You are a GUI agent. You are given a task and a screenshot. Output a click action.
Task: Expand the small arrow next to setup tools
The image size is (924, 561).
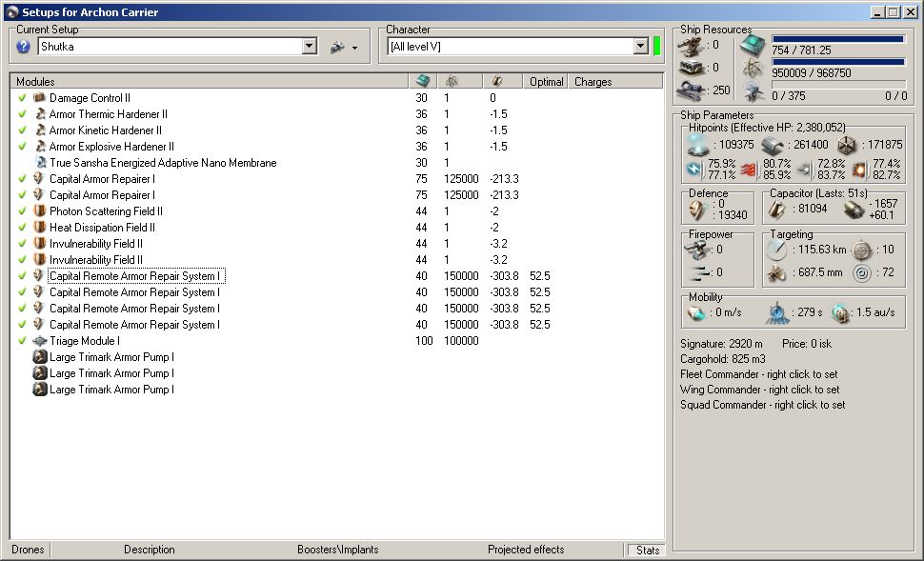coord(354,48)
